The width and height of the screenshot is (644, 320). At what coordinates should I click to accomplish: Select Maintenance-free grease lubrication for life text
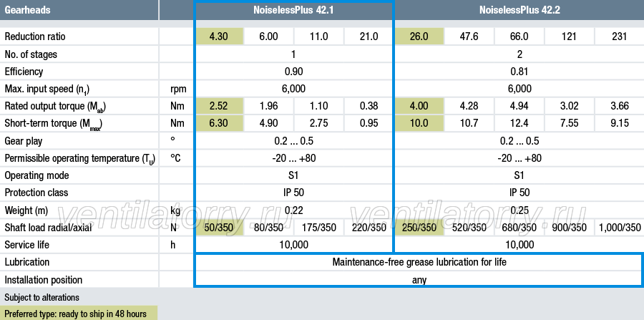pos(419,262)
